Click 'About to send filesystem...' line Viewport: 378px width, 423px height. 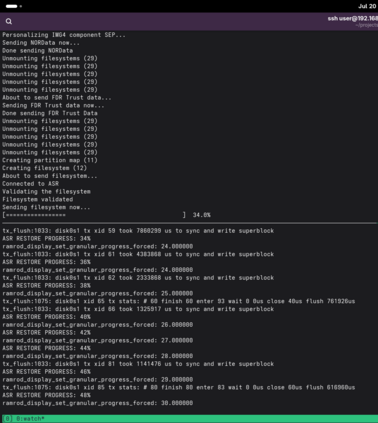[x=50, y=176]
